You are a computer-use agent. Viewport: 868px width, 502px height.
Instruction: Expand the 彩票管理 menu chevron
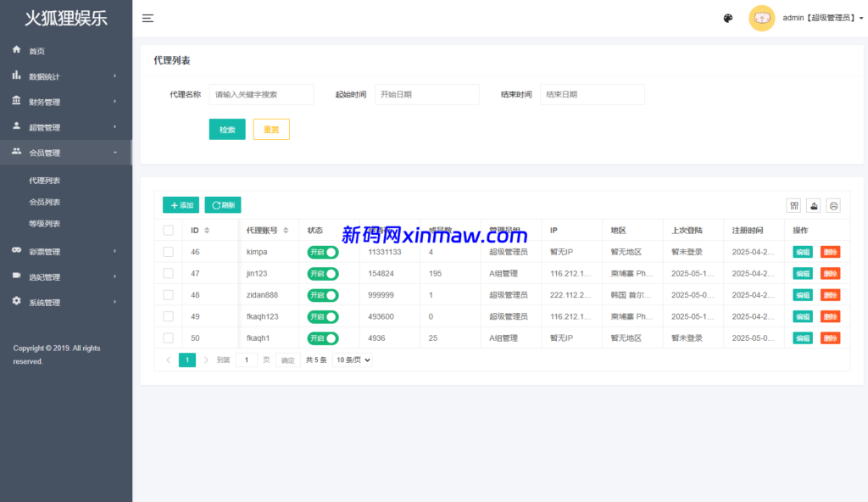click(115, 252)
